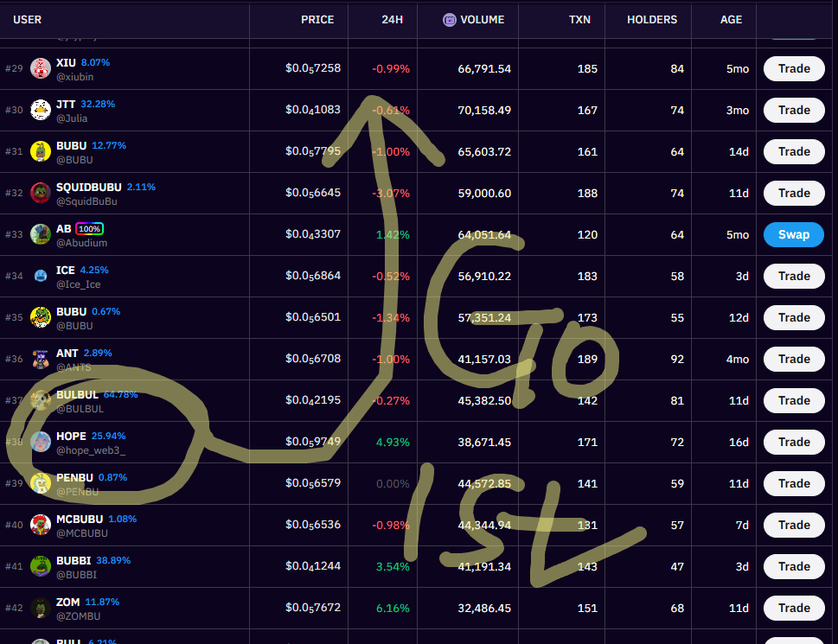Click the SQUIDBUBU avatar icon

(x=41, y=193)
